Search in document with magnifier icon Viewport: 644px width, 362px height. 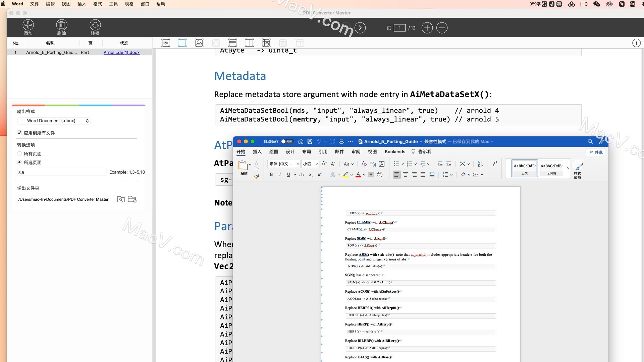point(590,141)
